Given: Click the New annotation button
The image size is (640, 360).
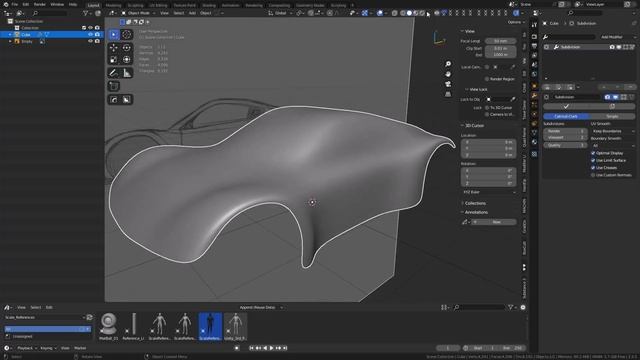Looking at the screenshot, I should tap(496, 222).
